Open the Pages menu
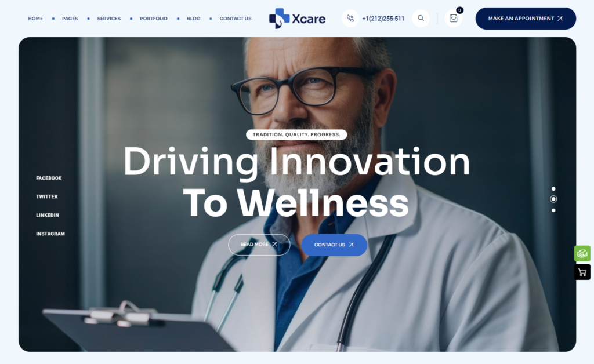Viewport: 594px width, 364px height. (70, 19)
